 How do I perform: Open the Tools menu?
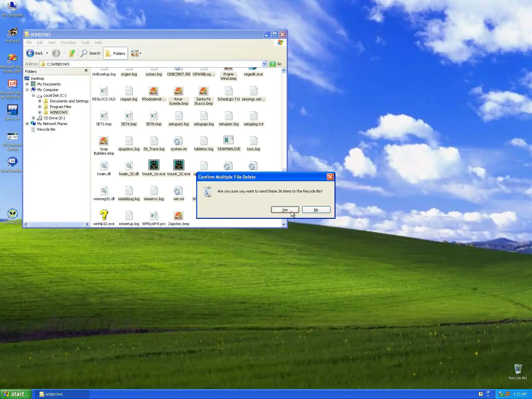pyautogui.click(x=85, y=43)
